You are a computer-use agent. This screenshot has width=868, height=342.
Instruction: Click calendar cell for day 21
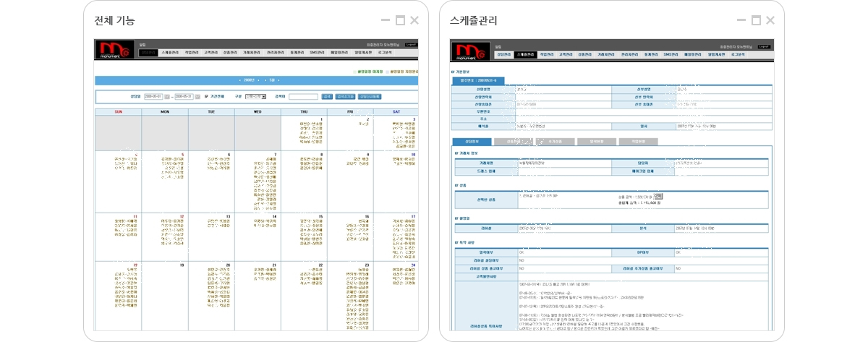[258, 296]
